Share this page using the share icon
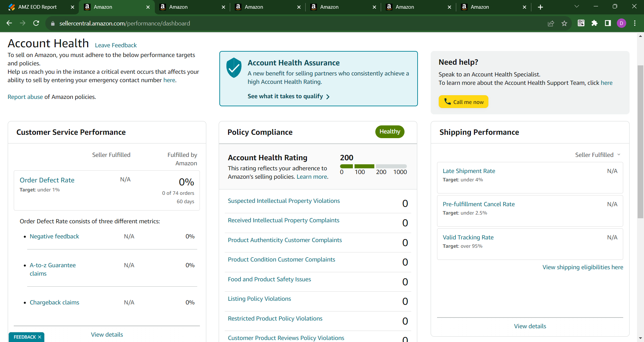 click(551, 23)
